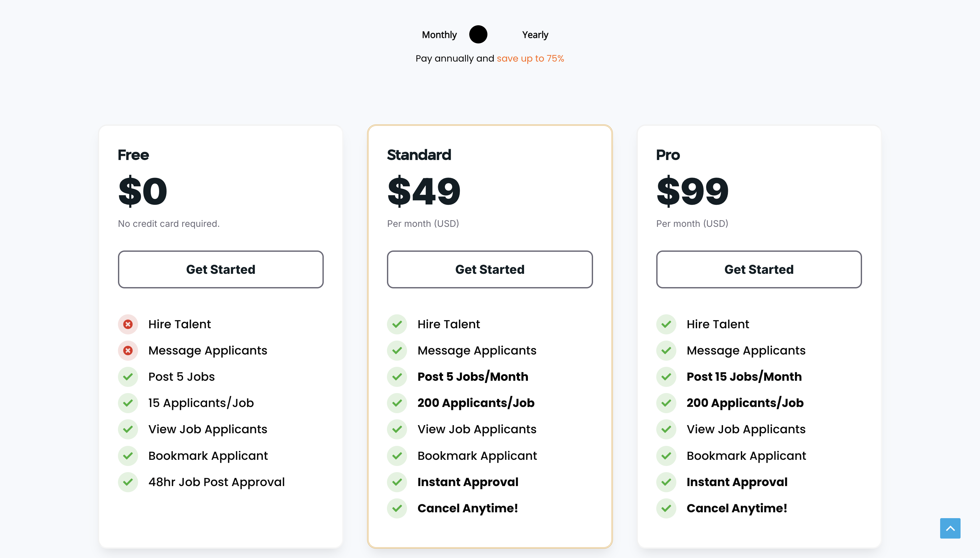Click Pro plan's Instant Approval checkmark
This screenshot has width=980, height=558.
pos(666,482)
